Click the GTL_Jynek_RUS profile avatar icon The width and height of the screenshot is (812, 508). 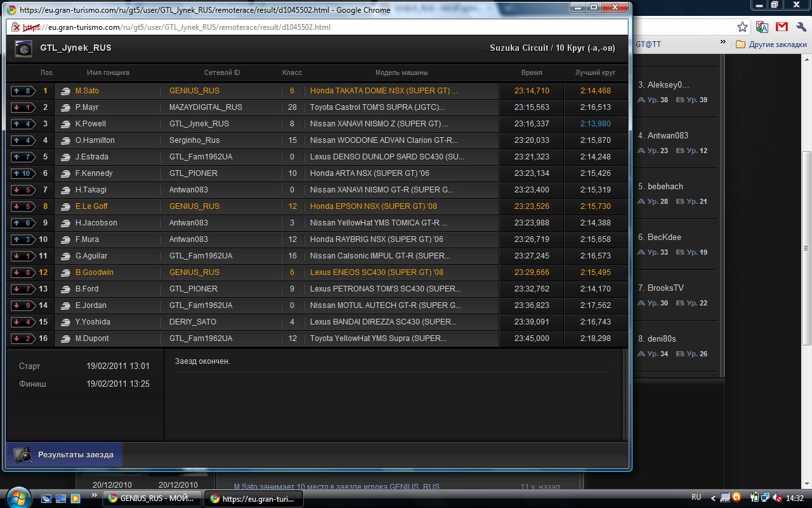(x=23, y=48)
